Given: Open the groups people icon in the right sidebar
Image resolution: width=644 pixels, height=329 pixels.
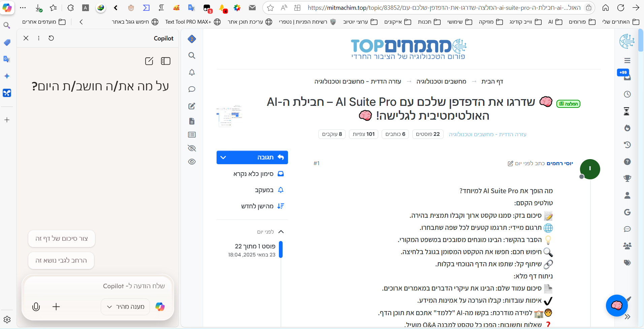Looking at the screenshot, I should 627,246.
